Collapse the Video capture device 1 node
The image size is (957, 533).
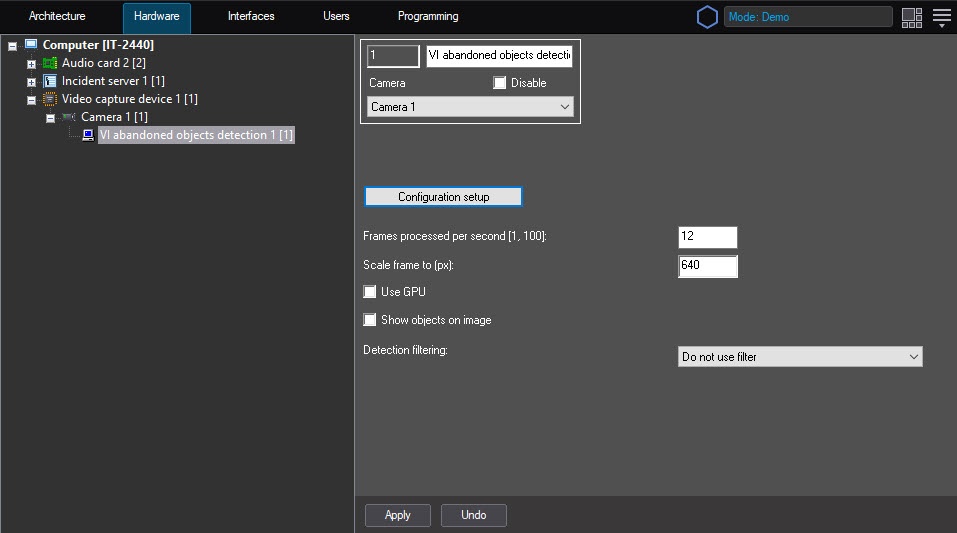click(31, 100)
